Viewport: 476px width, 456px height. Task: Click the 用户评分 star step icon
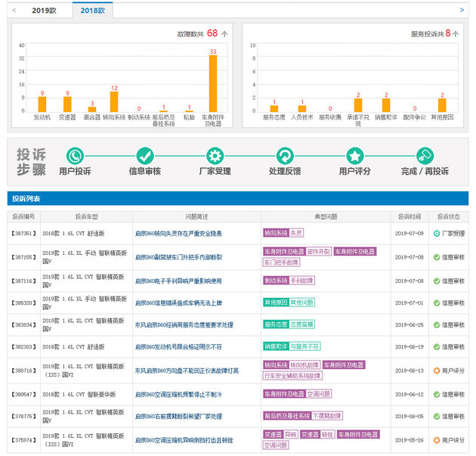pos(355,156)
